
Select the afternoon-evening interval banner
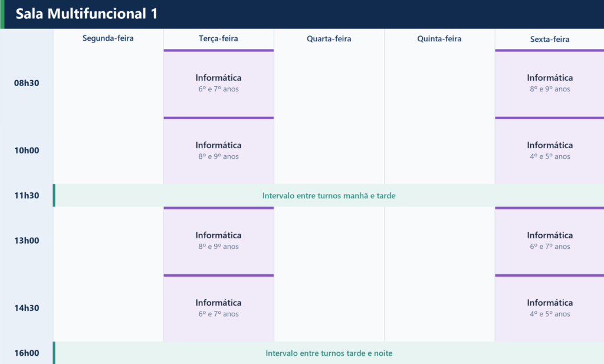[329, 353]
